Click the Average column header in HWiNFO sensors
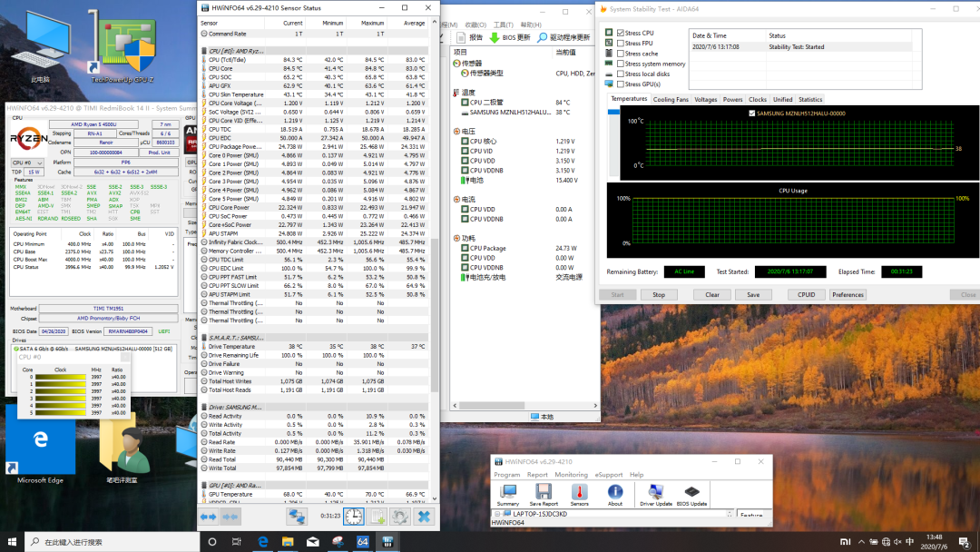The width and height of the screenshot is (980, 552). click(414, 23)
